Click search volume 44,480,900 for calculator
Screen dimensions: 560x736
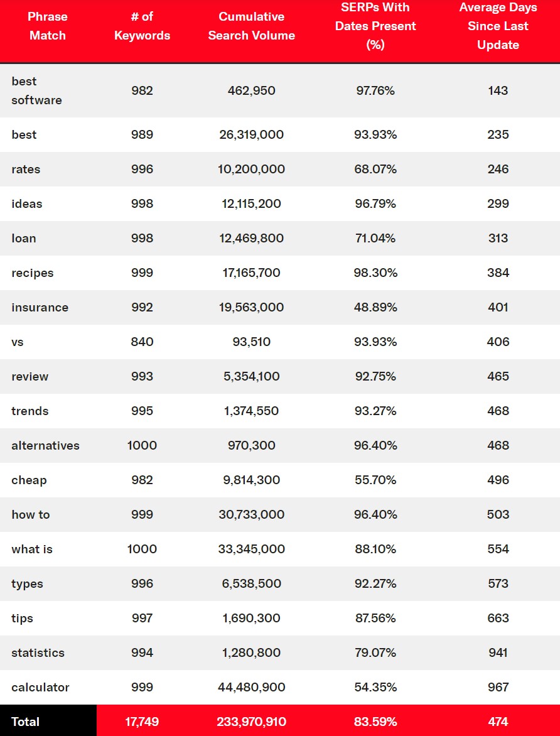click(251, 687)
